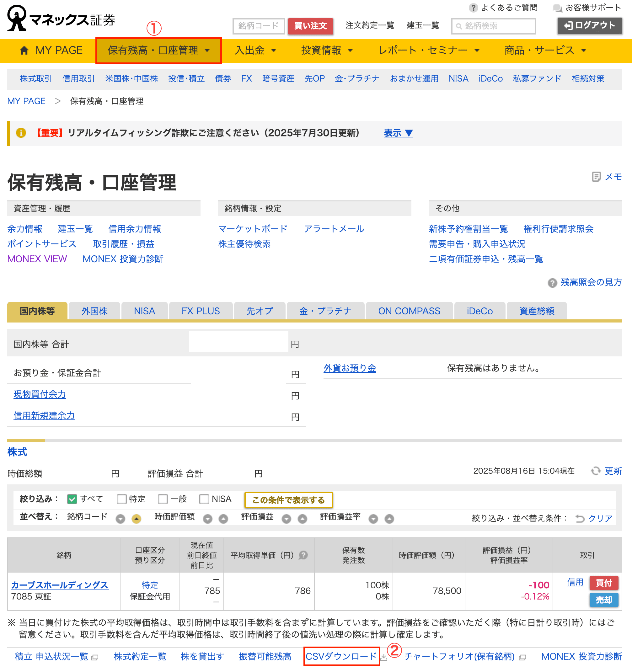Switch to the 先オプ tab
Viewport: 632px width, 672px height.
point(260,311)
